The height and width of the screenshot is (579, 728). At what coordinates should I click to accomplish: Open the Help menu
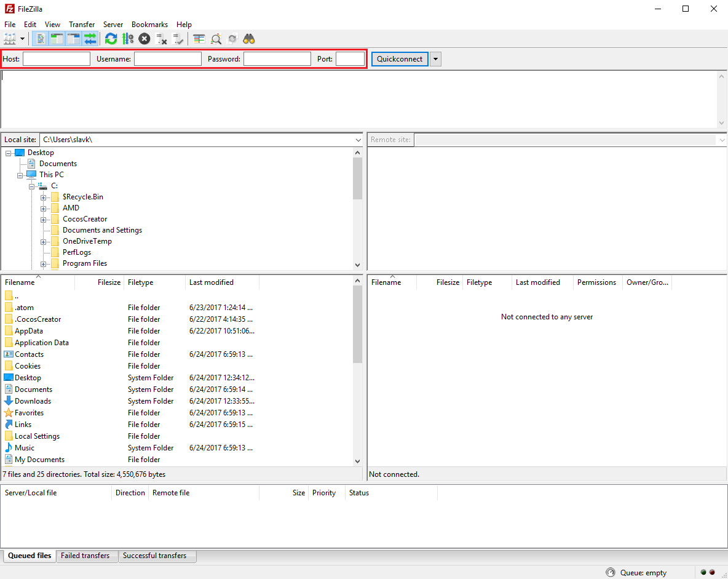[184, 24]
